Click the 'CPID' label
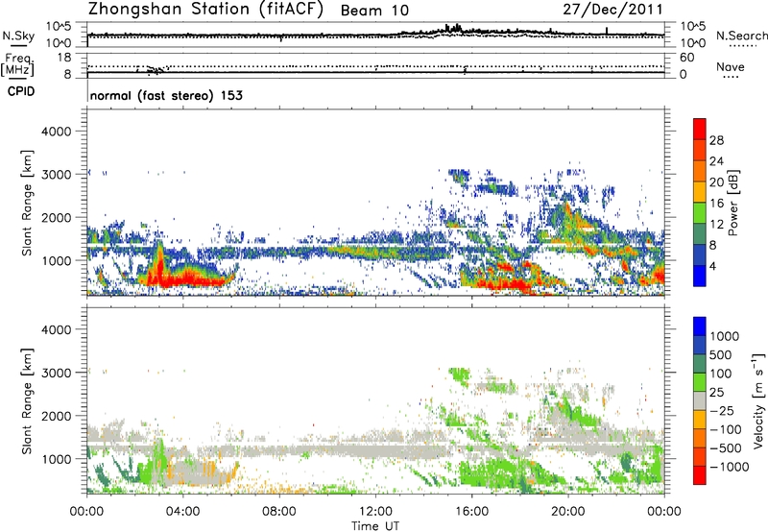Screen dimensions: 768x532 pos(21,91)
